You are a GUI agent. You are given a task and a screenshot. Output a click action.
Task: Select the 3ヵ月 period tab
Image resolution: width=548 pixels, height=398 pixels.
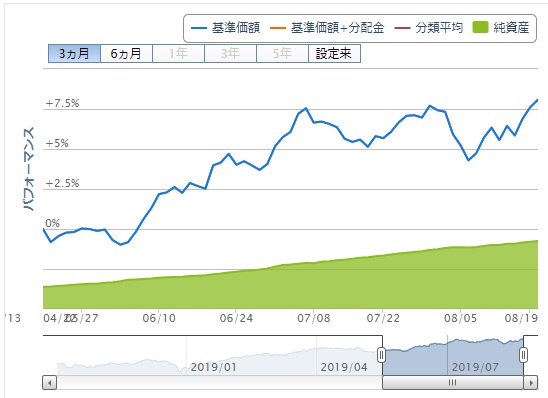(x=74, y=53)
